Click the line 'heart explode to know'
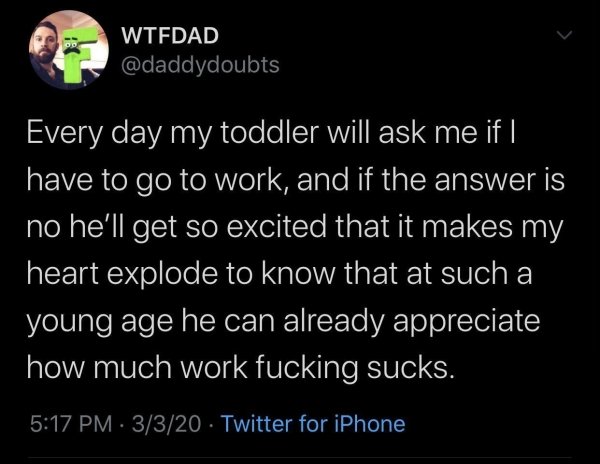600x464 pixels. tap(279, 275)
